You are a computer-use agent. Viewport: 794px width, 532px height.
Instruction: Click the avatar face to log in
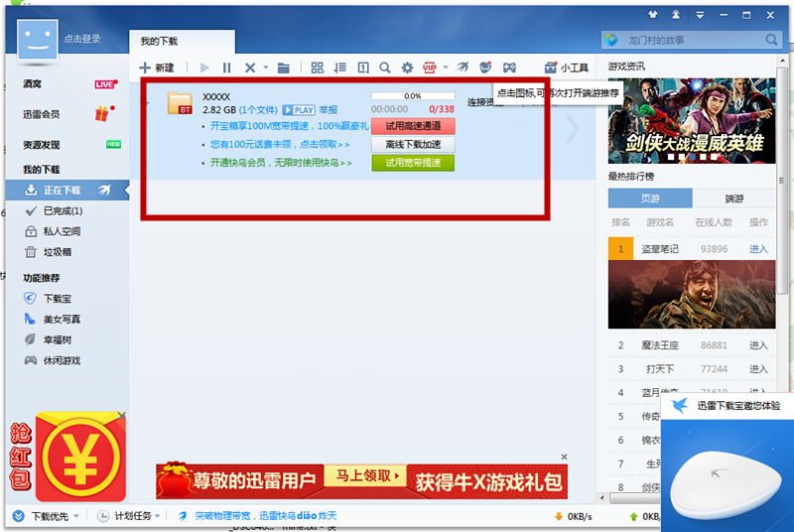point(38,40)
